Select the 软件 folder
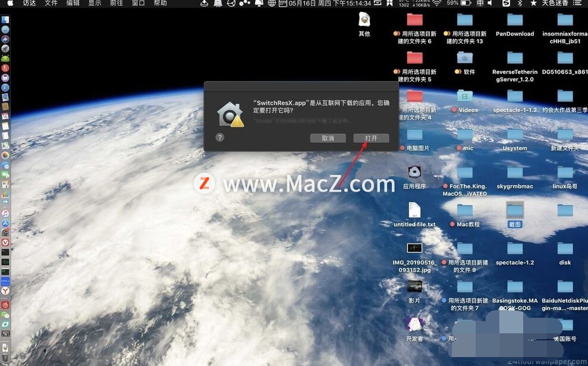 point(464,62)
